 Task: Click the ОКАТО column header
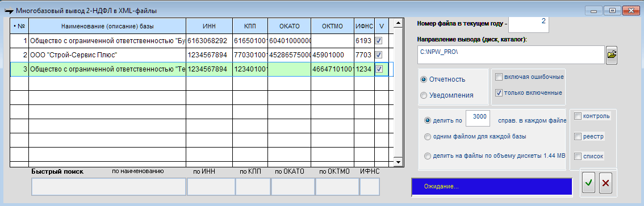pos(289,26)
